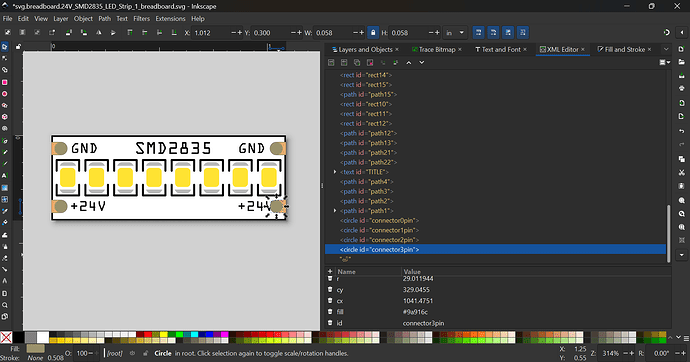Viewport: 690px width, 362px height.
Task: Select the Node edit tool
Action: coord(5,59)
